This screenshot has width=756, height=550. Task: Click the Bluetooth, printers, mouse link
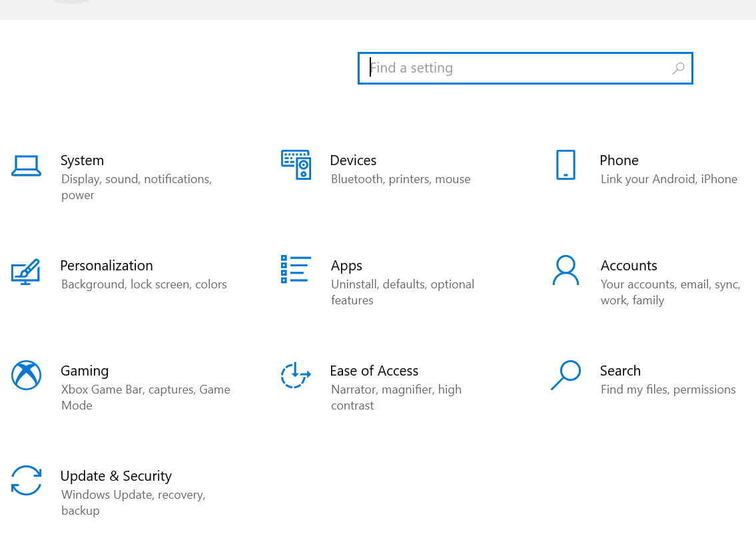coord(400,178)
